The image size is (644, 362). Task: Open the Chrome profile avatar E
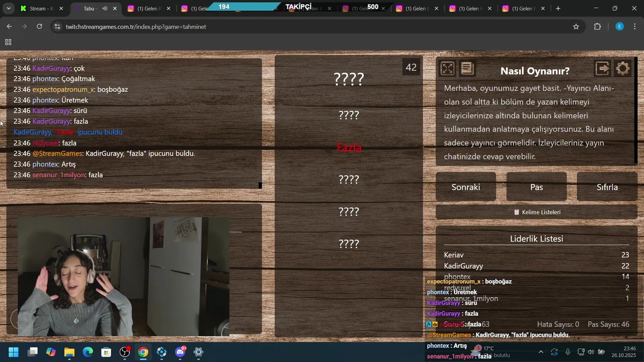pos(620,27)
